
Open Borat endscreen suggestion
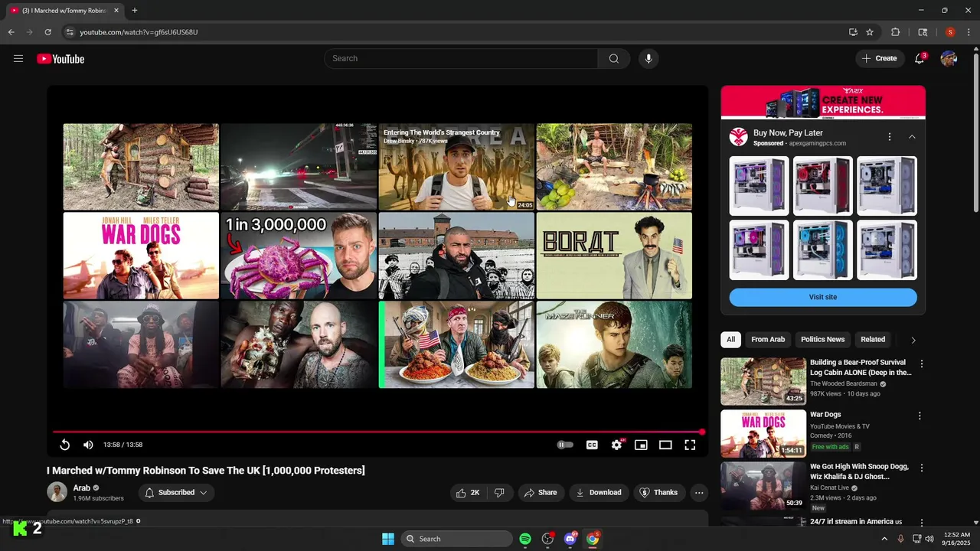614,256
